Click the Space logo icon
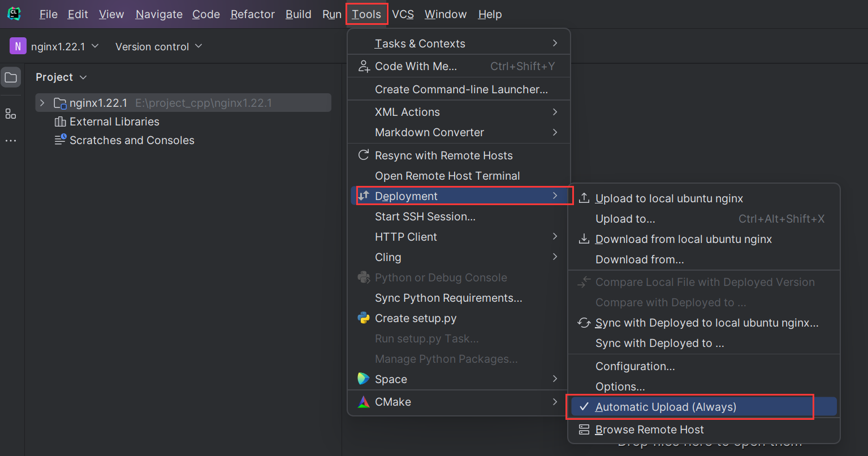 tap(364, 379)
